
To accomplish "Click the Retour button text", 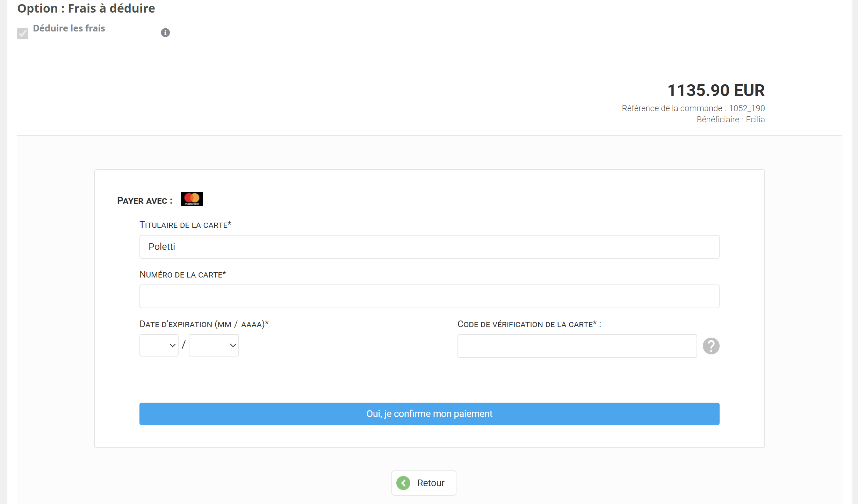I will coord(431,483).
